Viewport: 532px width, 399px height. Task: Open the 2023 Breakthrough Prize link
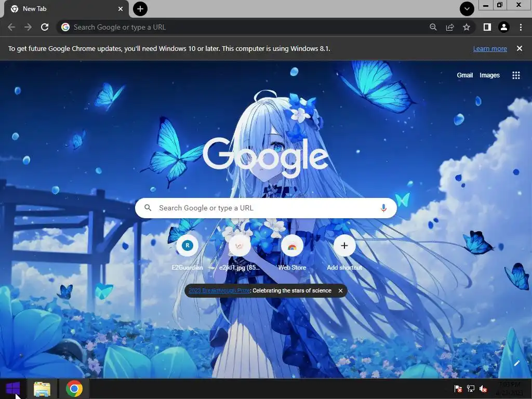[219, 290]
